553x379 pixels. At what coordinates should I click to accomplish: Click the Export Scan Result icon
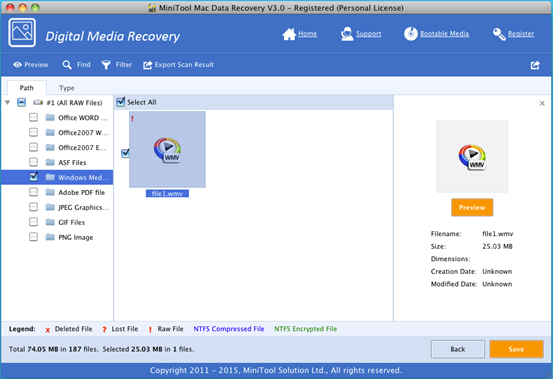[147, 65]
